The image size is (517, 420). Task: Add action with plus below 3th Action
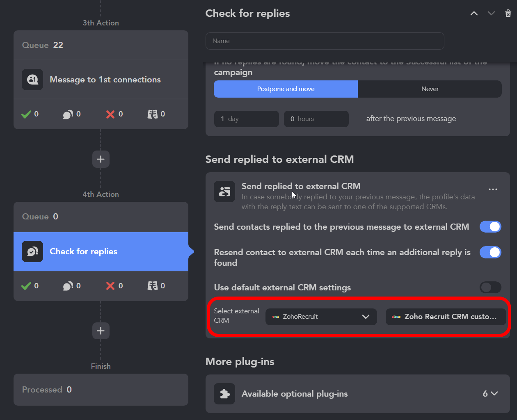pyautogui.click(x=101, y=159)
